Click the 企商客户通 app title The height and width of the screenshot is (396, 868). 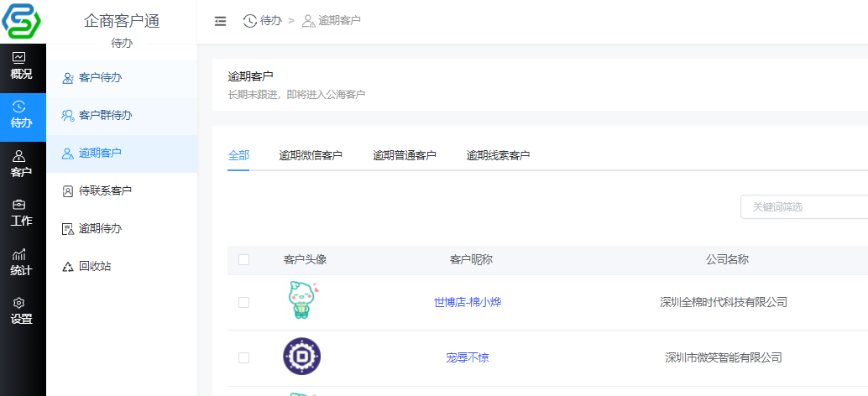click(122, 22)
